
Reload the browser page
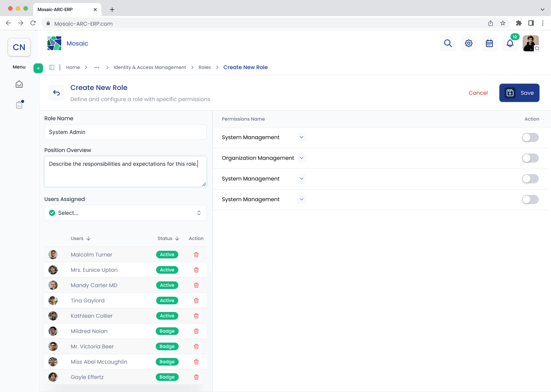point(33,23)
